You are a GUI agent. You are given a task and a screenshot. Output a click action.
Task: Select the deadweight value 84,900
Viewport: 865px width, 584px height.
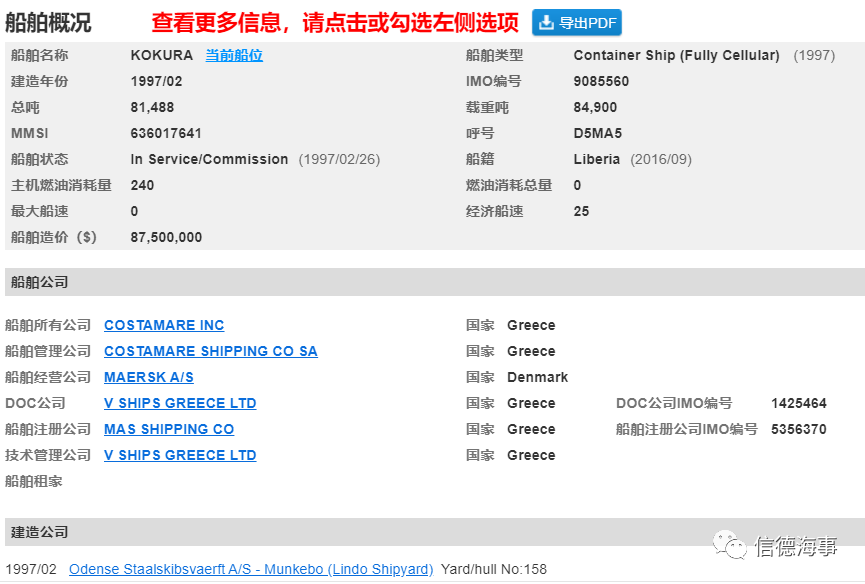pos(595,107)
